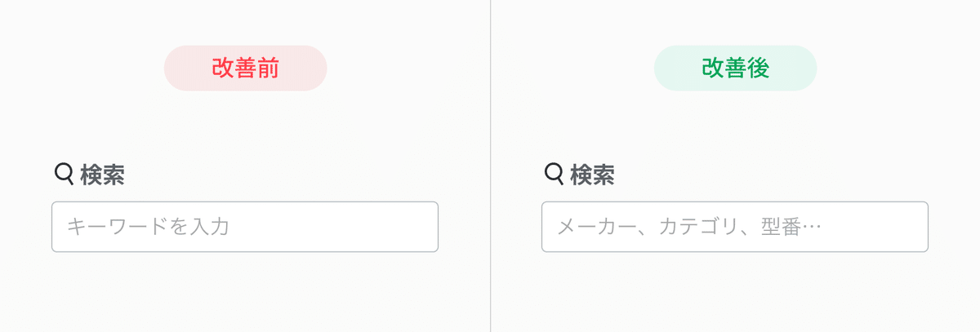Screen dimensions: 980x332
Task: Click the 検索 label under 改善後
Action: coord(592,175)
